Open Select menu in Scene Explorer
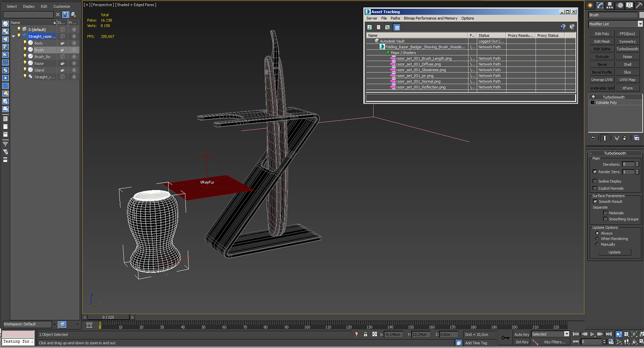This screenshot has height=348, width=644. point(12,7)
